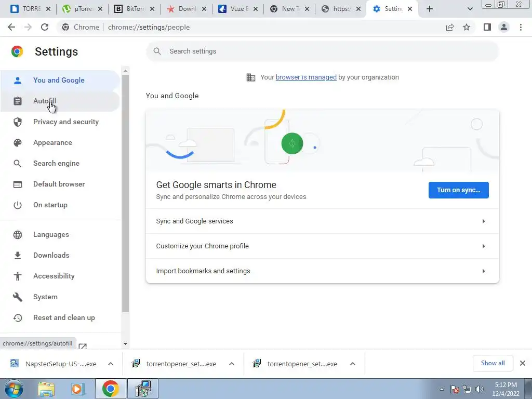The image size is (532, 399).
Task: Switch to the New Tab tab
Action: (x=289, y=9)
